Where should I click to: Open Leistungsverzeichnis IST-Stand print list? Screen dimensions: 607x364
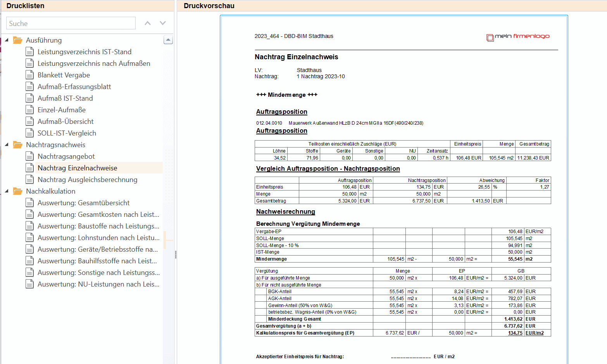(x=84, y=52)
